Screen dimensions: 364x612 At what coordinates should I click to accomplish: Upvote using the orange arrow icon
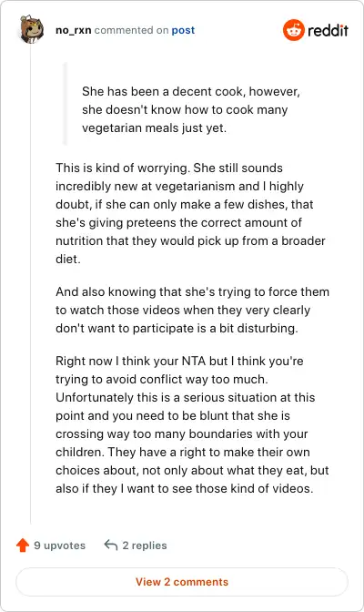tap(23, 545)
